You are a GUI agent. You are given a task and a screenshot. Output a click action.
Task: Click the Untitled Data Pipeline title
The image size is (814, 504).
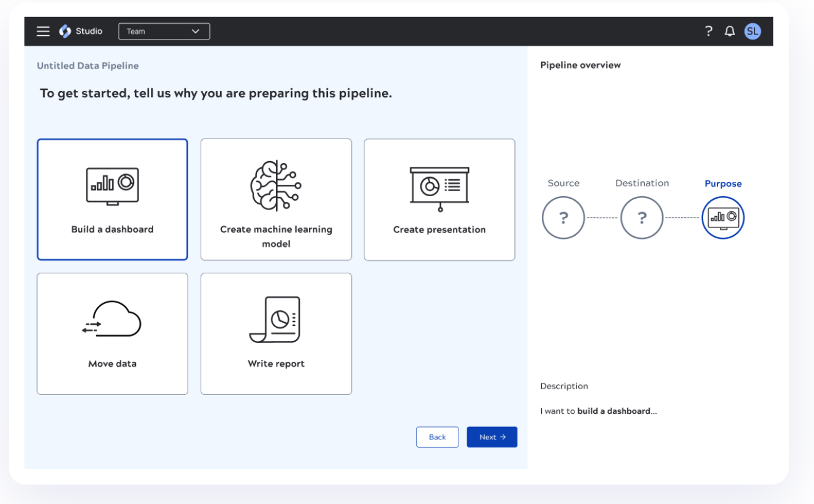[88, 66]
